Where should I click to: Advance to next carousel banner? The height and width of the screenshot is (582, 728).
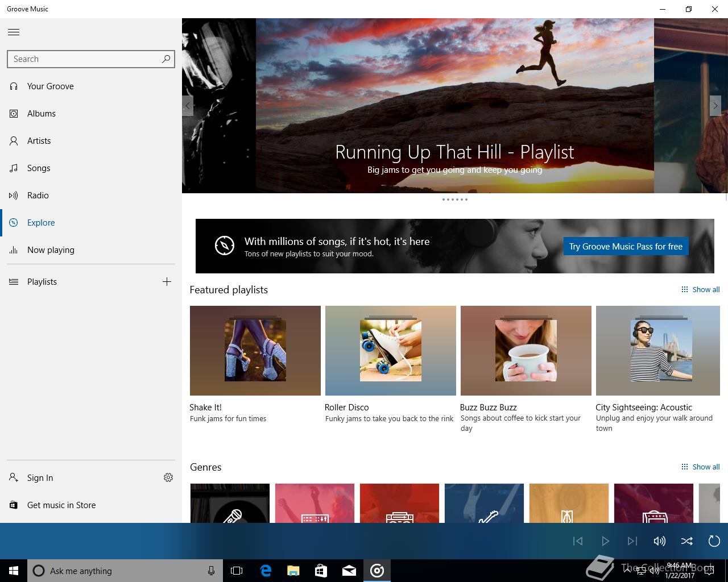(715, 106)
